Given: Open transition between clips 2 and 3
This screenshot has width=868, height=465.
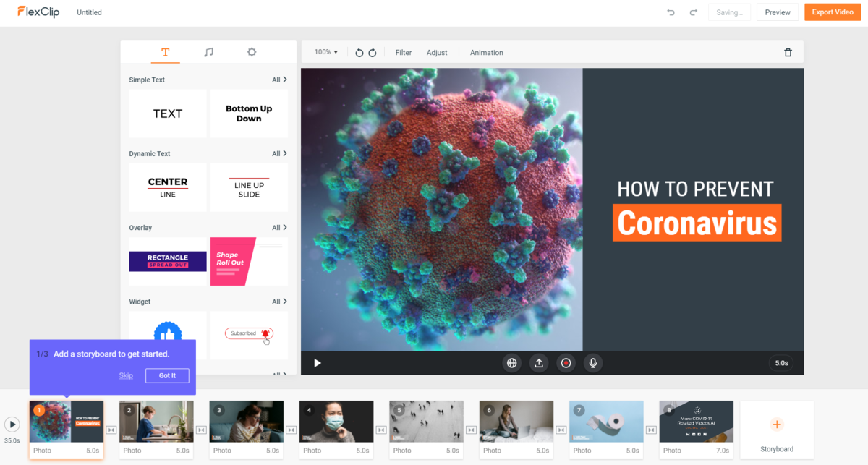Looking at the screenshot, I should point(201,430).
